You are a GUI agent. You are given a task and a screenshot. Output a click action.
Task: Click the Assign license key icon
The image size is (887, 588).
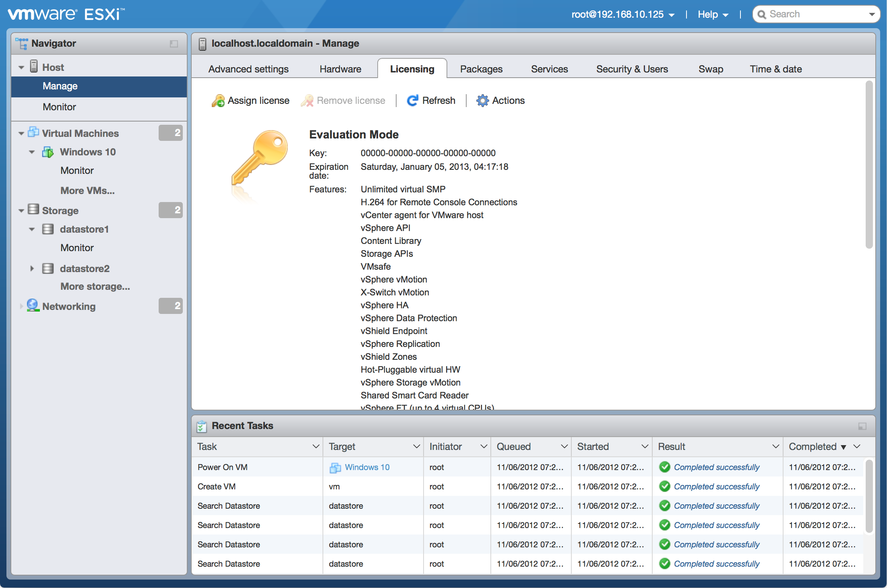click(x=218, y=101)
